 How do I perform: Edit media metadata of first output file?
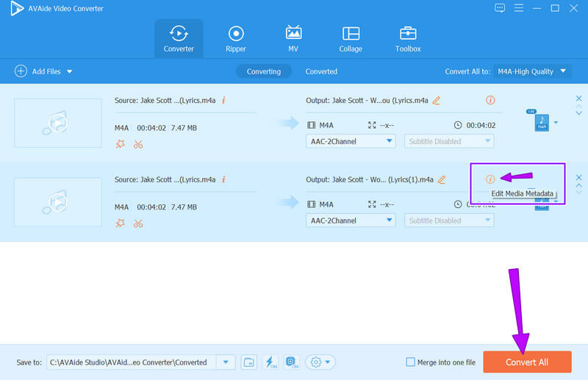pos(490,100)
